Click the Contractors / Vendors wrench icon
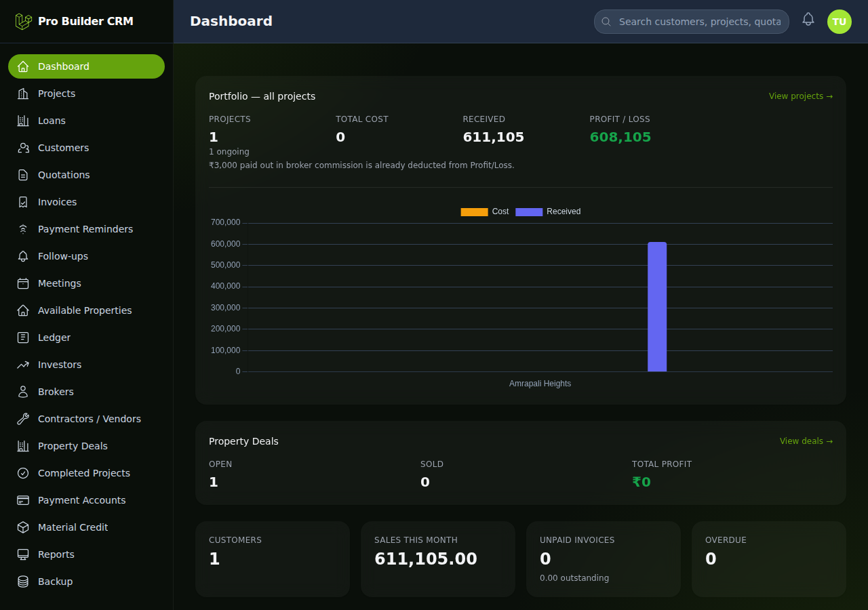Viewport: 868px width, 610px height. pyautogui.click(x=23, y=419)
